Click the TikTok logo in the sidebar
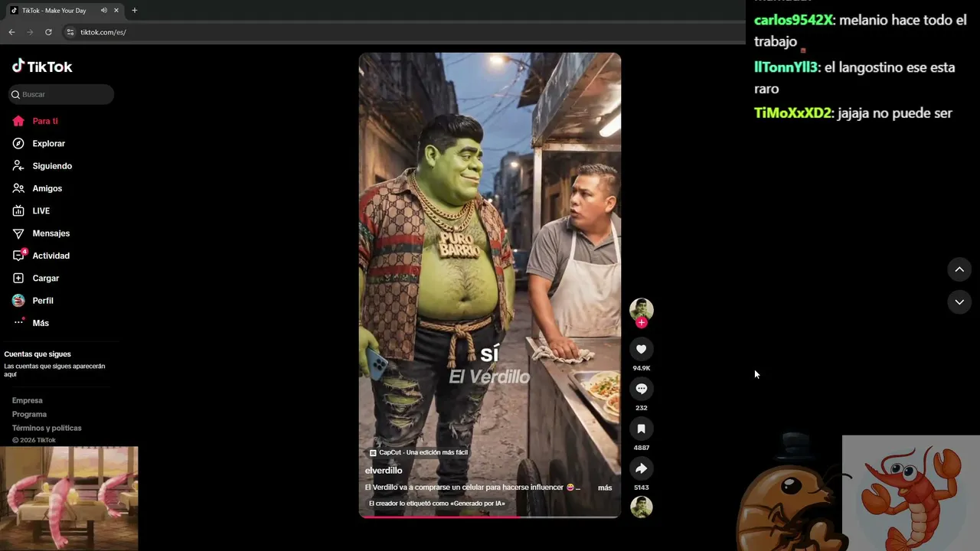Viewport: 980px width, 551px height. [x=42, y=67]
